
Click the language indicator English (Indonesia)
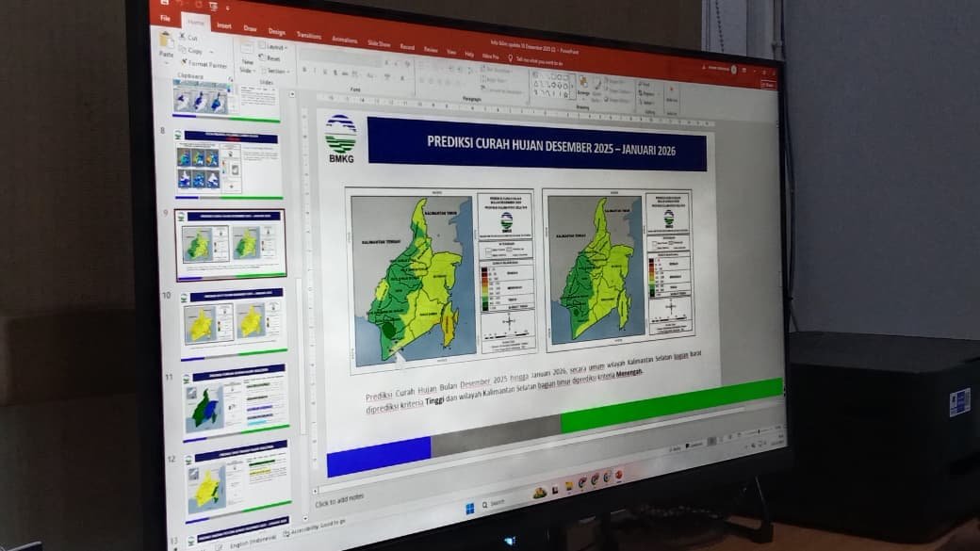click(x=253, y=541)
